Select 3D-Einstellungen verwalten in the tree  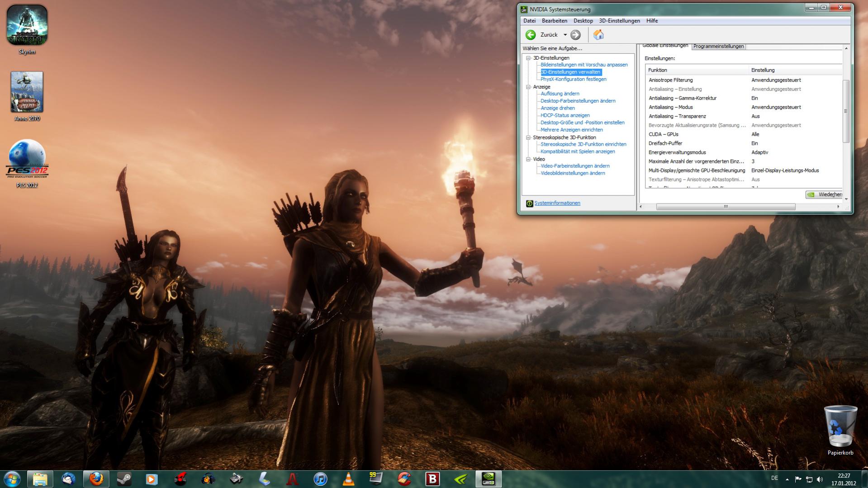click(x=571, y=72)
